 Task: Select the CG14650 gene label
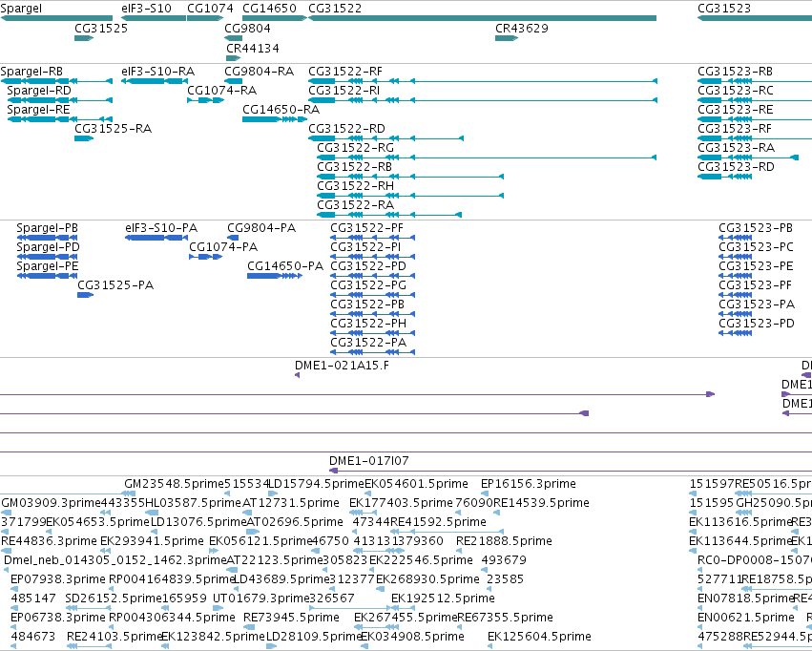click(x=269, y=9)
